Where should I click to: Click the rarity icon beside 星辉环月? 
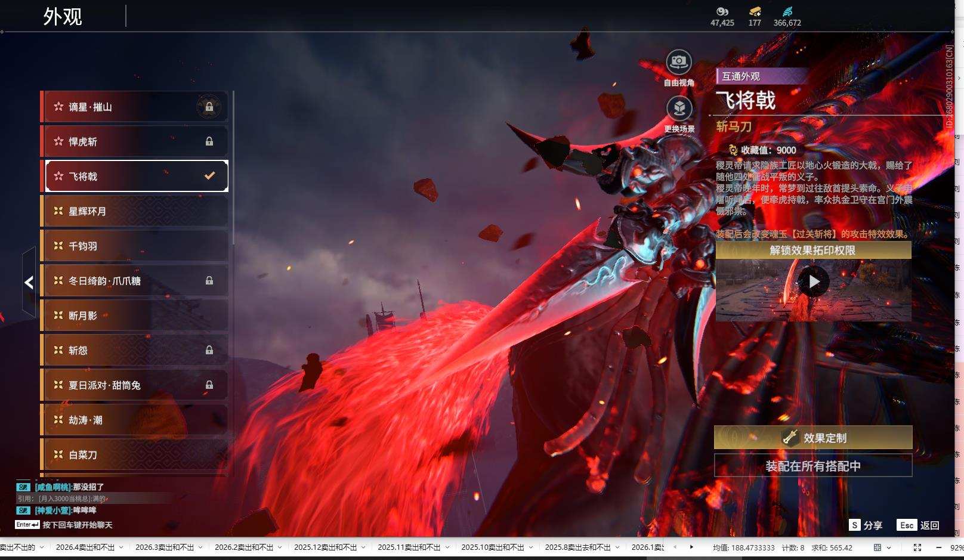[x=58, y=211]
